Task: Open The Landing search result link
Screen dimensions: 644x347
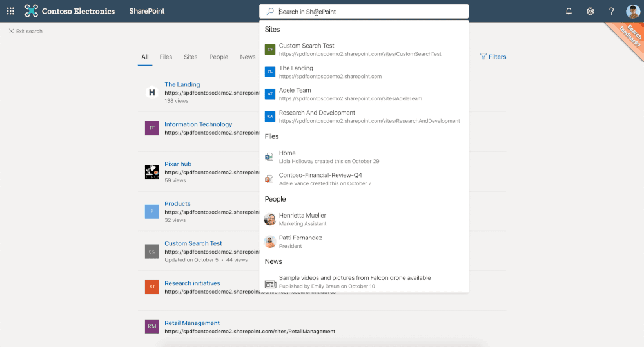Action: (182, 84)
